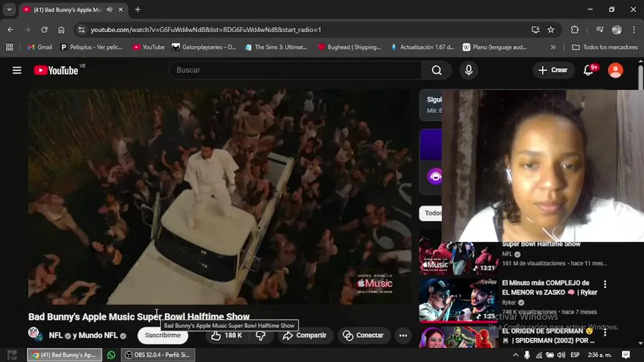Open new browser tab
Image resolution: width=644 pixels, height=362 pixels.
(137, 10)
